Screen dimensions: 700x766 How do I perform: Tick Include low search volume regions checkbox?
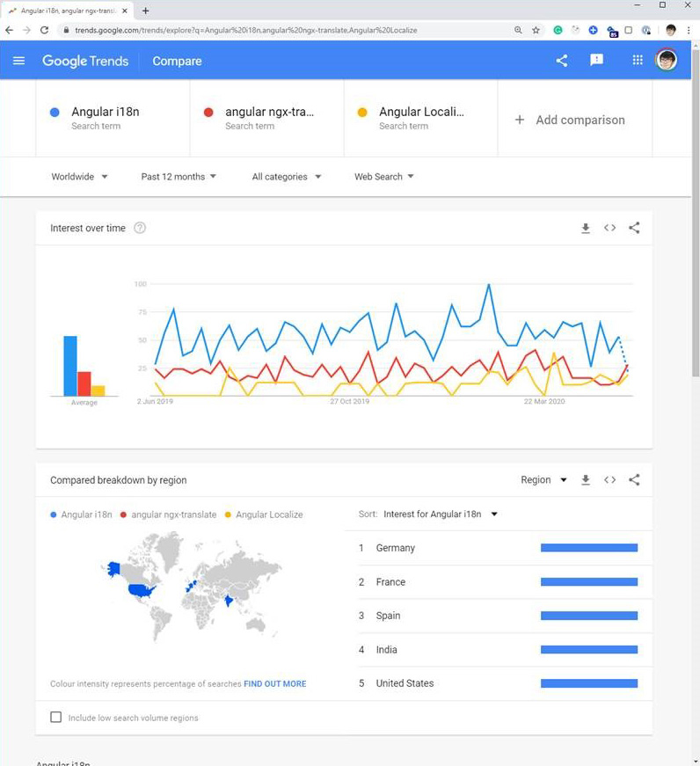[x=56, y=717]
